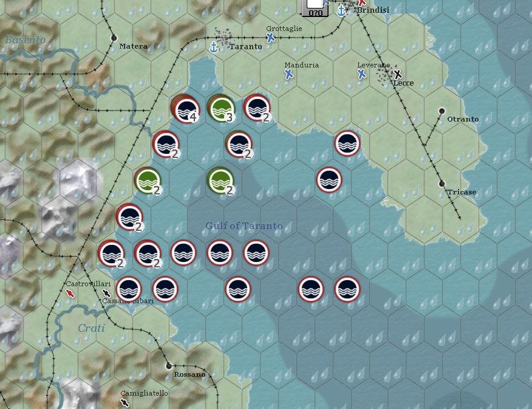
Task: Click the Manduria label
Action: 302,65
